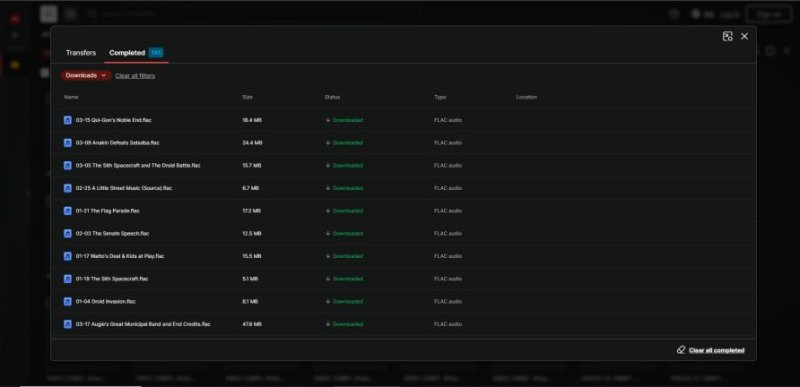Viewport: 800px width, 387px height.
Task: Click audio file icon for Droid Invasion
Action: (67, 301)
